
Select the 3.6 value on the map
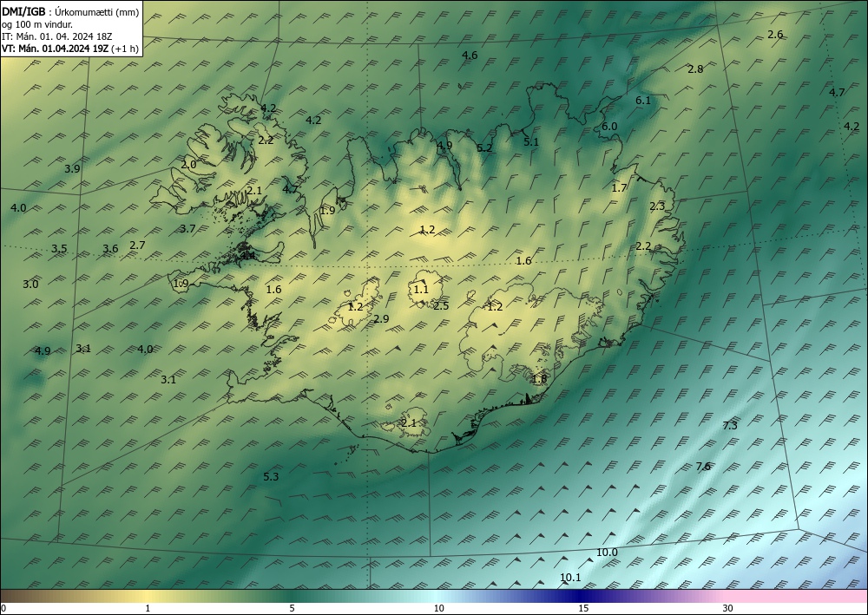(111, 249)
